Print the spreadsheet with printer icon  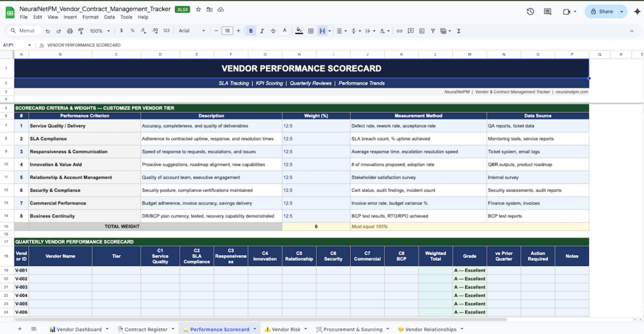point(70,31)
